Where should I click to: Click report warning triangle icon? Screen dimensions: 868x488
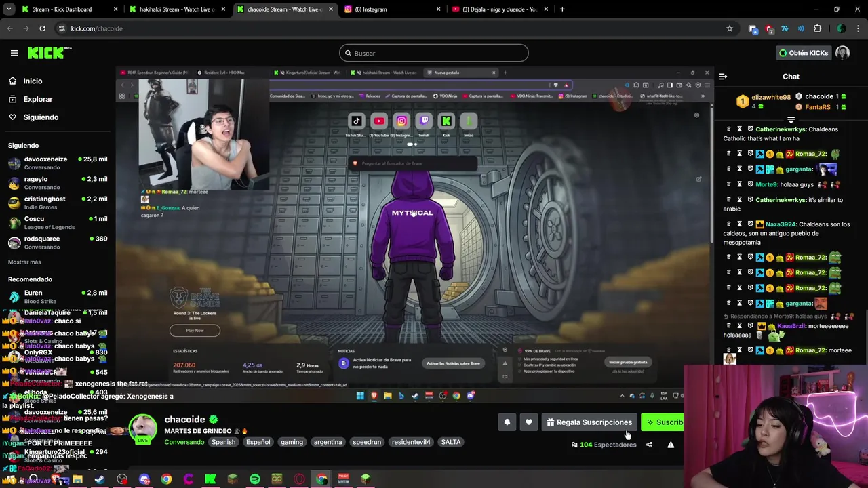click(671, 445)
